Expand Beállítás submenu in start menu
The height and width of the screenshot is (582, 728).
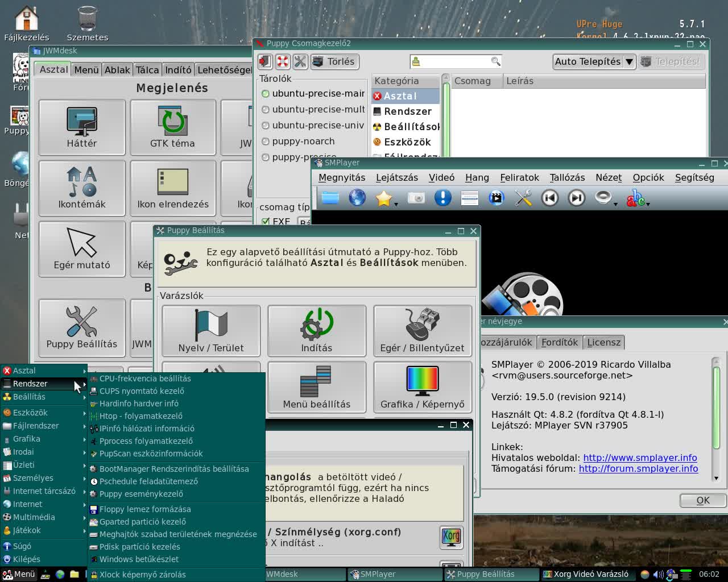(43, 397)
